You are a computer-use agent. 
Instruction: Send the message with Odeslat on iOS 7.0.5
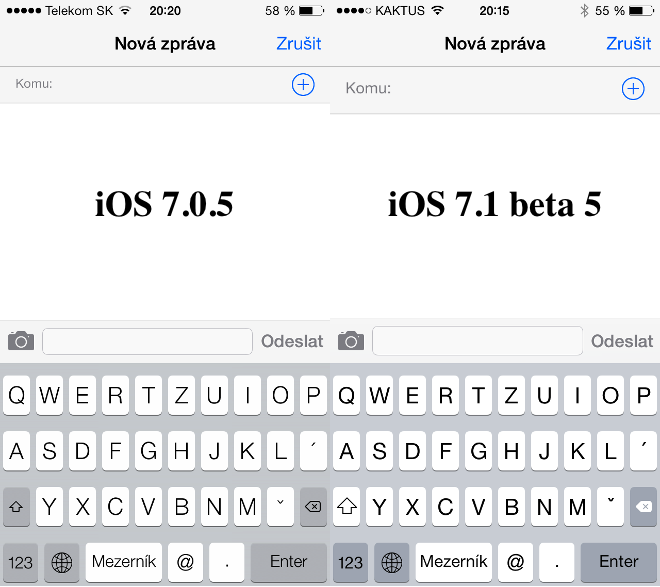(x=292, y=341)
